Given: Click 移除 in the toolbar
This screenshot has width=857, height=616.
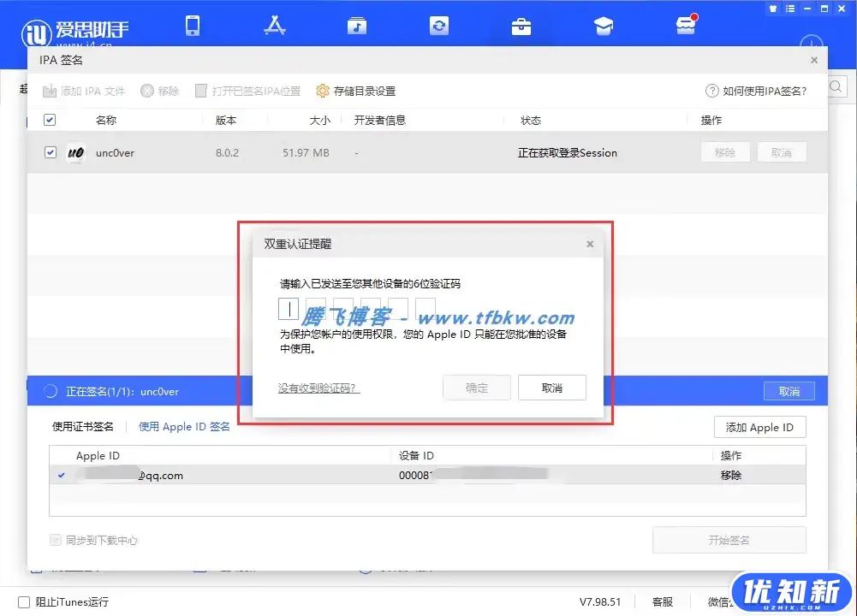Looking at the screenshot, I should coord(159,91).
